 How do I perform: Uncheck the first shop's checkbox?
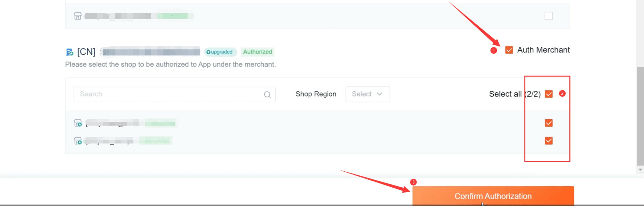click(549, 123)
